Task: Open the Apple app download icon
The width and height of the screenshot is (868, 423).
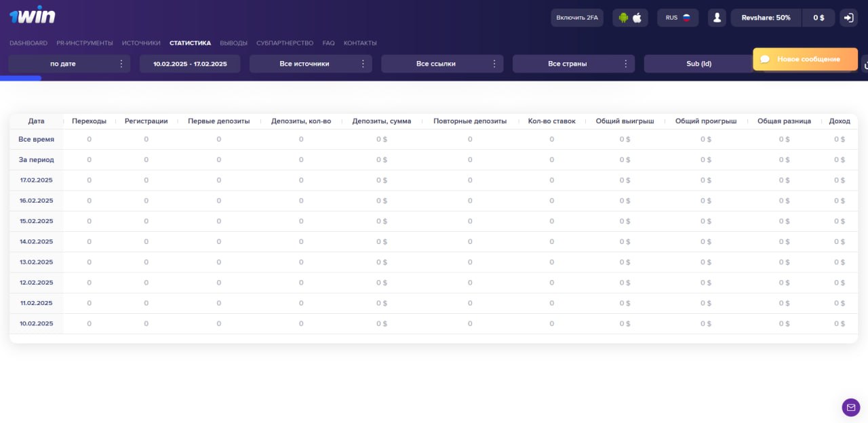Action: click(x=637, y=18)
